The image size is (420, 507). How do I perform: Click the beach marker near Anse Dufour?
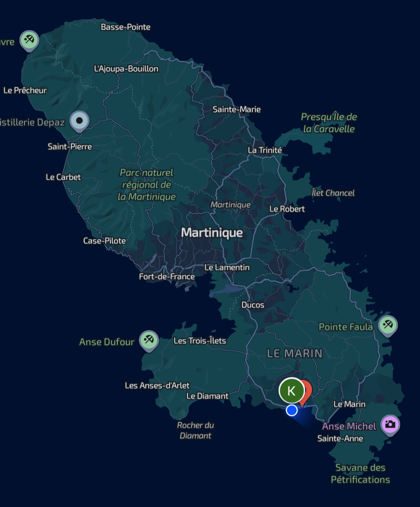pyautogui.click(x=149, y=340)
